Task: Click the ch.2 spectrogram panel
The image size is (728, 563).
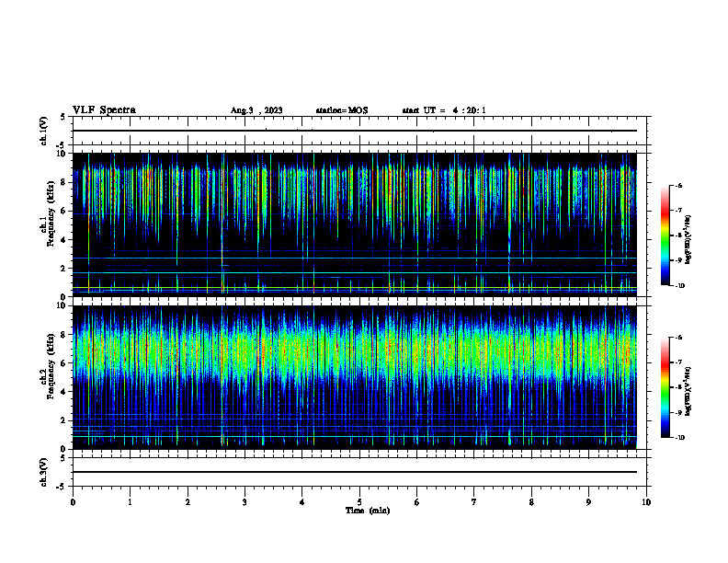Action: point(355,377)
